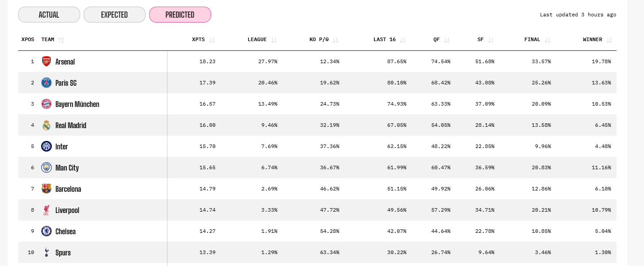Viewport: 644px width, 266px height.
Task: Sort table by LAST 16 column
Action: pos(402,40)
